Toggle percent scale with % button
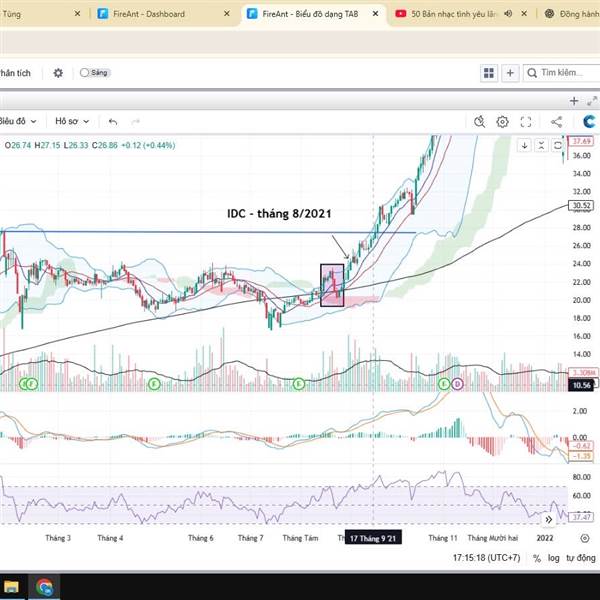The width and height of the screenshot is (600, 600). [x=536, y=558]
